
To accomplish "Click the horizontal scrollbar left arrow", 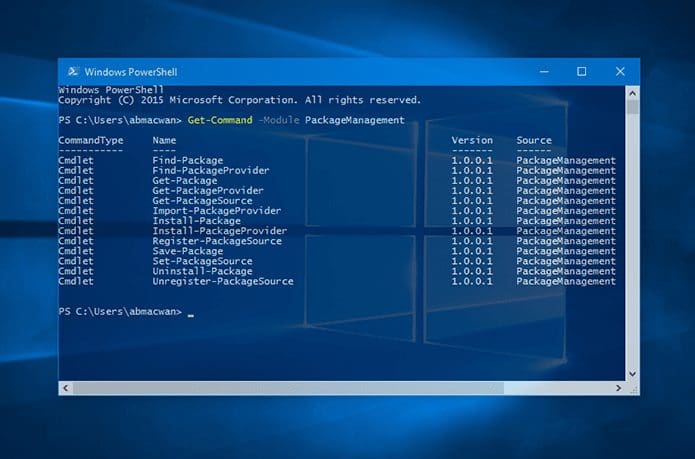I will 66,388.
